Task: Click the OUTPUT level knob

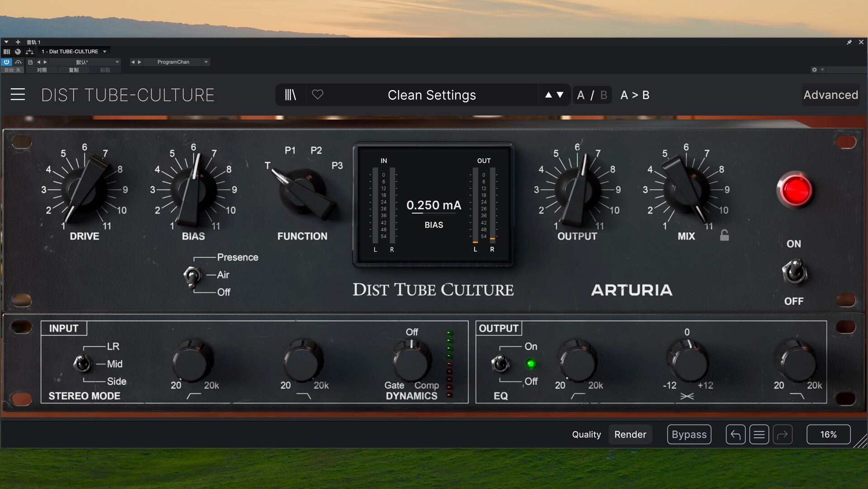Action: pos(577,190)
